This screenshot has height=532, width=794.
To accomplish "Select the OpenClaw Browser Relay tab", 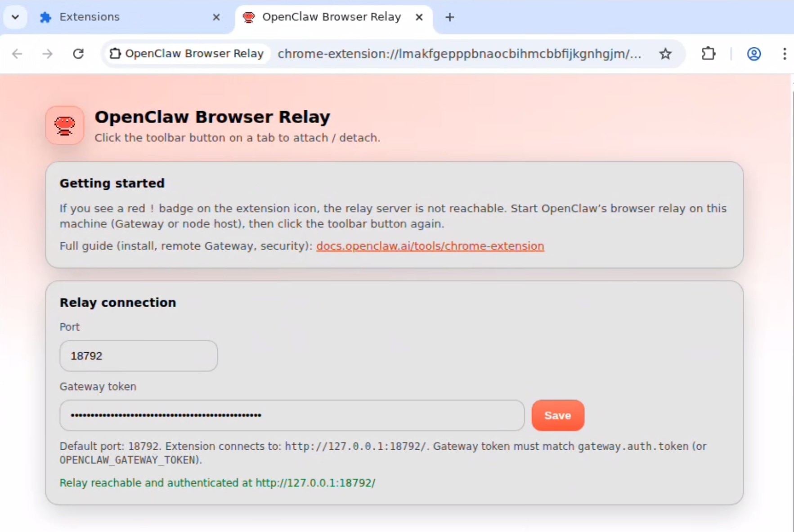I will coord(332,17).
